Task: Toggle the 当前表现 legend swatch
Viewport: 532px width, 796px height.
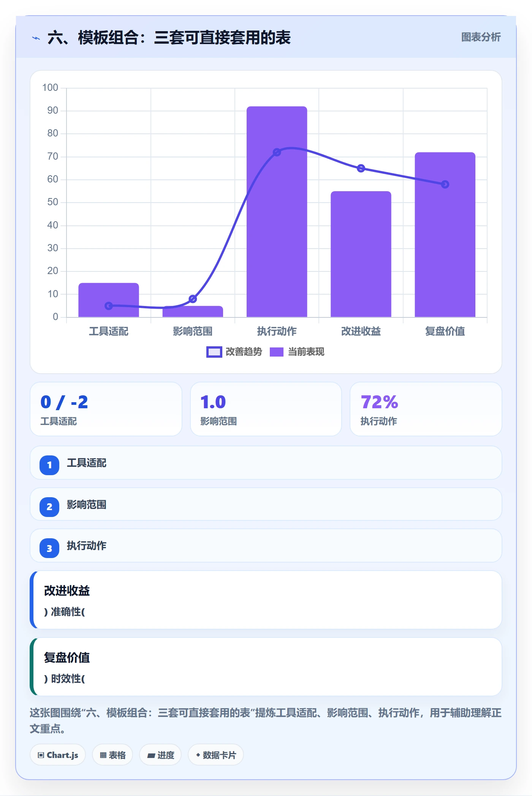Action: (x=276, y=352)
